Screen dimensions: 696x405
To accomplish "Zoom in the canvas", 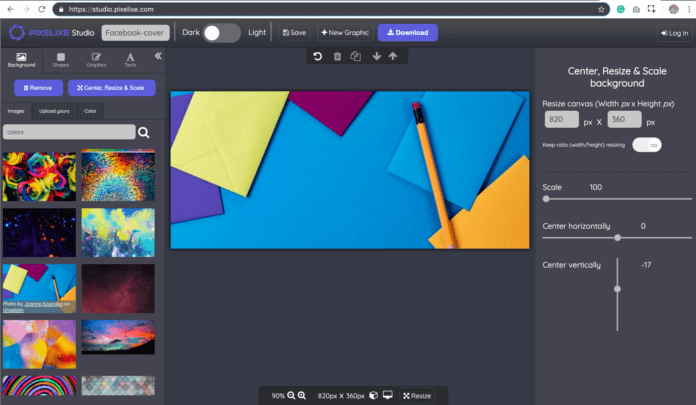I will click(301, 396).
